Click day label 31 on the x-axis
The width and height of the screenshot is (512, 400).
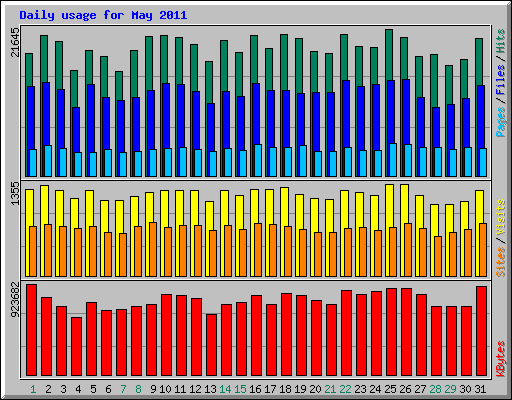tap(480, 389)
